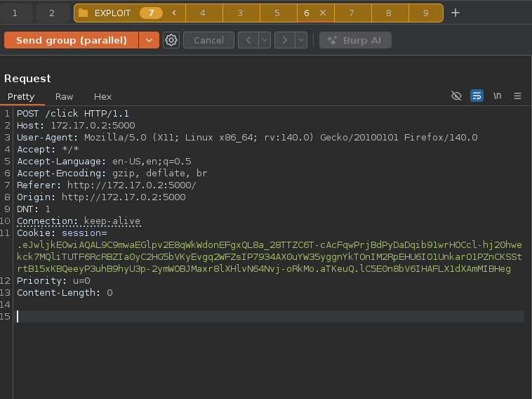Toggle showing non-printable \n characters

(498, 96)
